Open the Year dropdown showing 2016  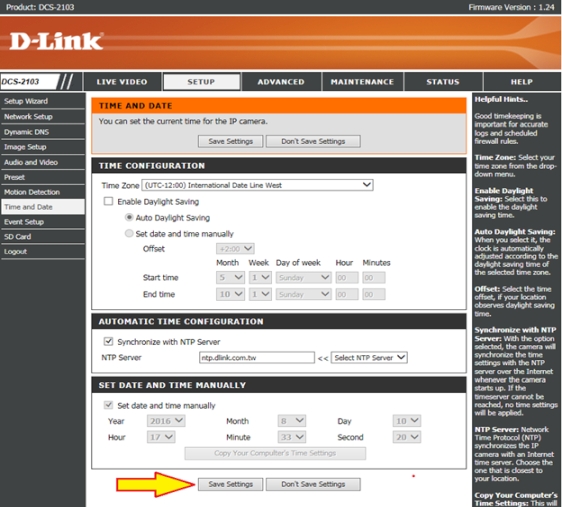(166, 421)
